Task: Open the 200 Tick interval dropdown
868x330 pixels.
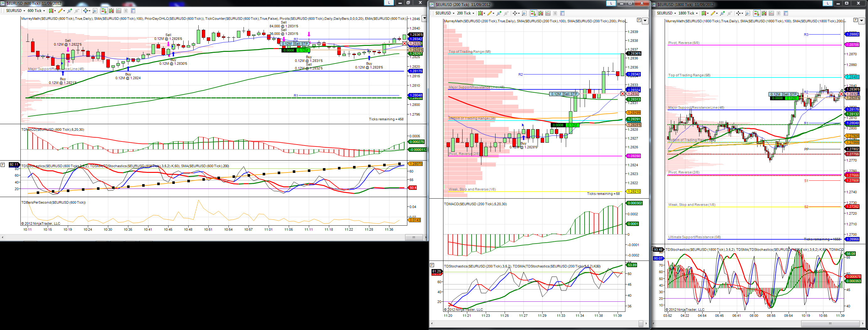Action: tap(465, 13)
